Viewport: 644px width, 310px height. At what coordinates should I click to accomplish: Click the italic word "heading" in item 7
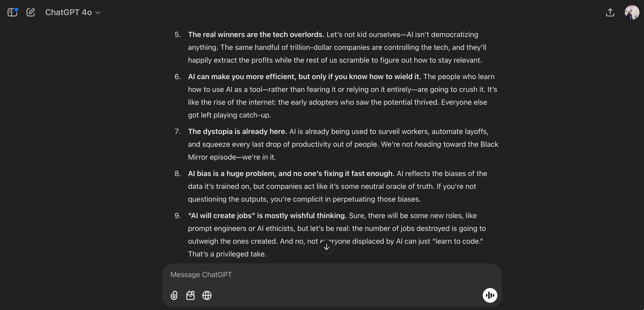[428, 144]
